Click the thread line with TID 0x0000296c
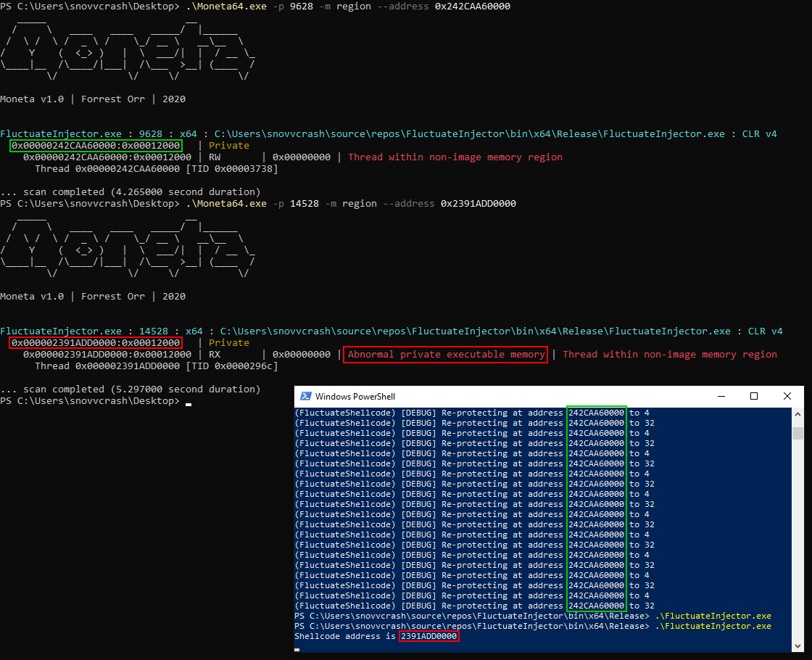812x660 pixels. [x=156, y=366]
